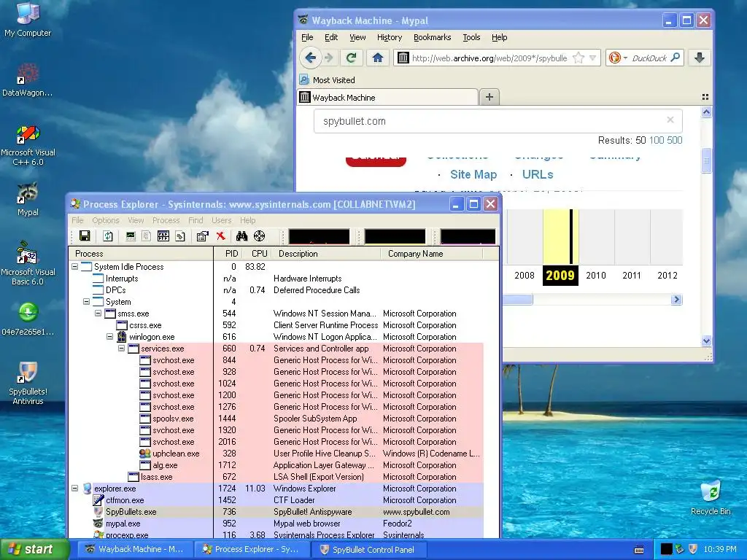Click bookmark star in Mypal address bar
Screen dimensions: 747x560
click(578, 58)
